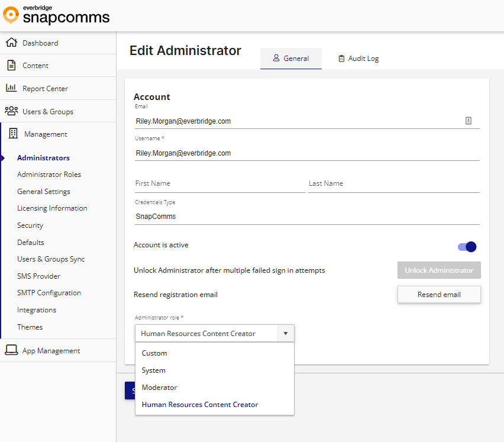Screen dimensions: 504x442
Task: View Licensing Information
Action: point(52,208)
